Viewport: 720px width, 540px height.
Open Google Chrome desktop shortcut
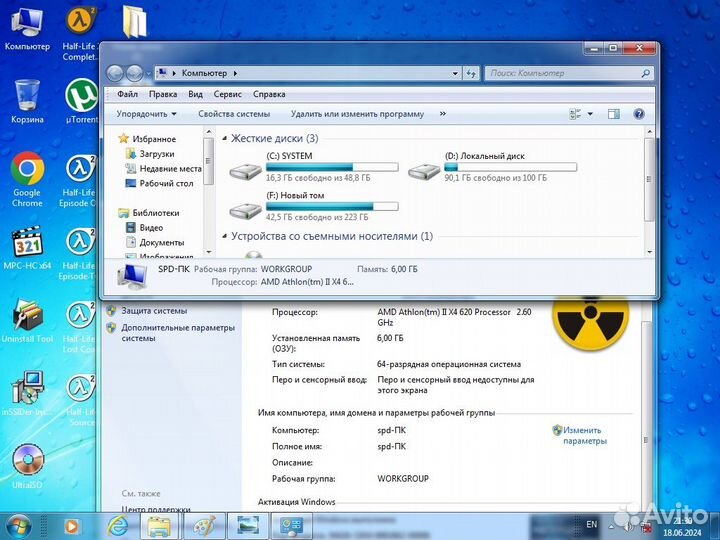click(x=27, y=170)
